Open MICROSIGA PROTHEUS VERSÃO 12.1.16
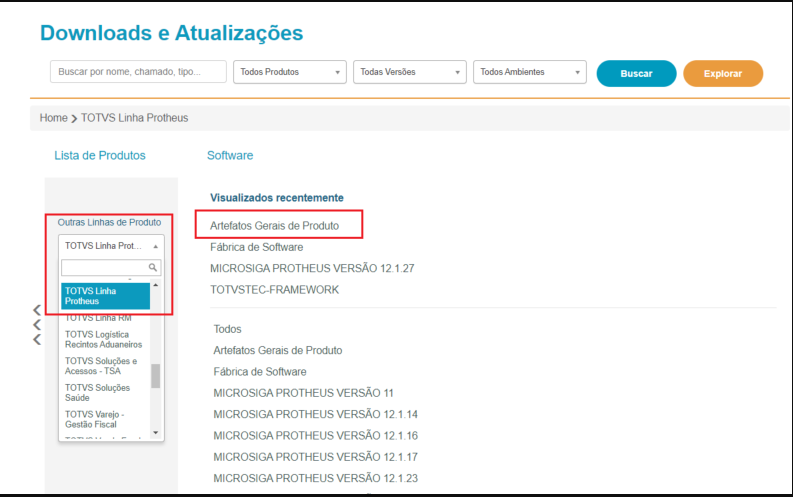793x497 pixels. coord(316,435)
